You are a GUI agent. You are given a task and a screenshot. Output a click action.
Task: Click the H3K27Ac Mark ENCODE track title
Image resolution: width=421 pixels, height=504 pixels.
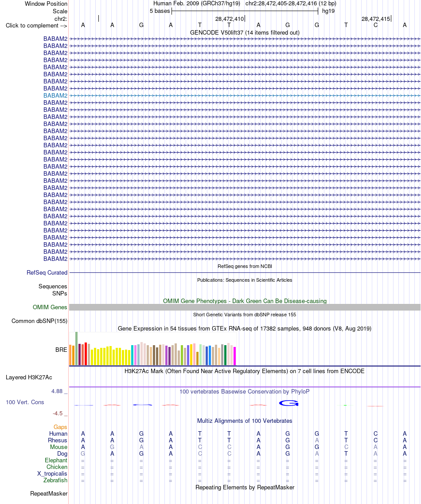[245, 371]
